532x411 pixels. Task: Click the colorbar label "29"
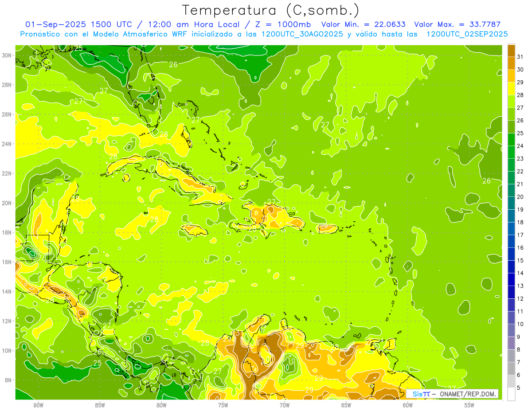[520, 82]
